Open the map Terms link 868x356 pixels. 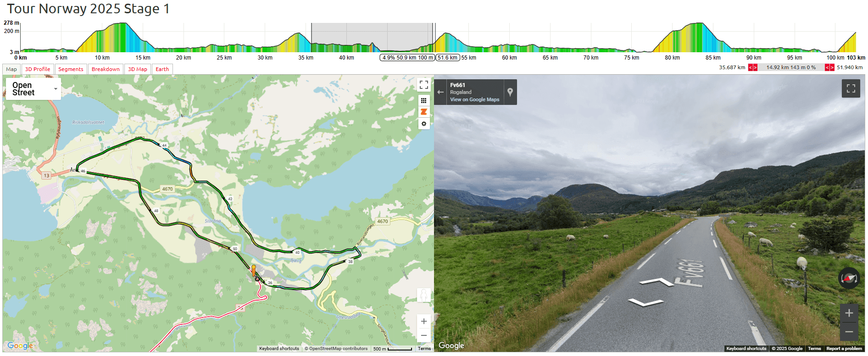point(424,349)
